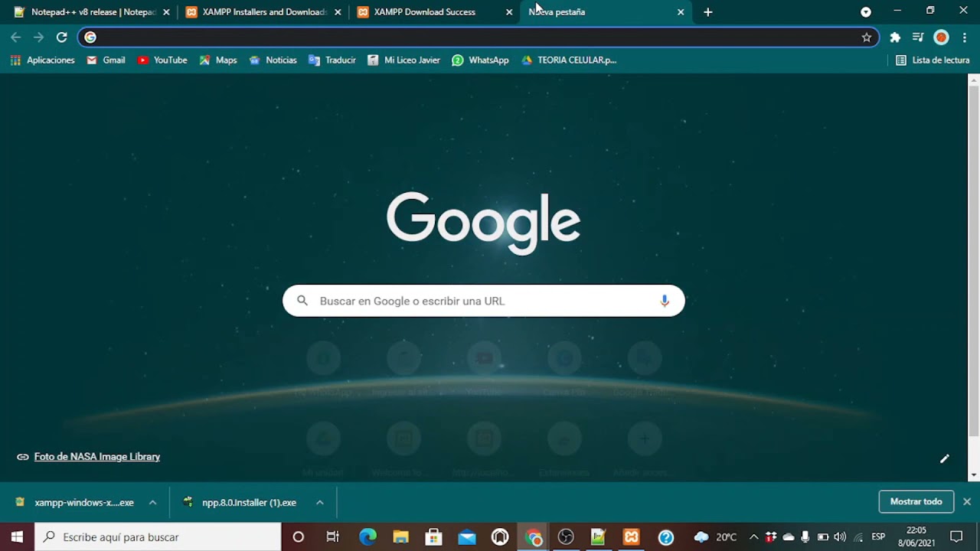Open the Extensions puzzle icon
This screenshot has height=551, width=980.
pyautogui.click(x=895, y=37)
